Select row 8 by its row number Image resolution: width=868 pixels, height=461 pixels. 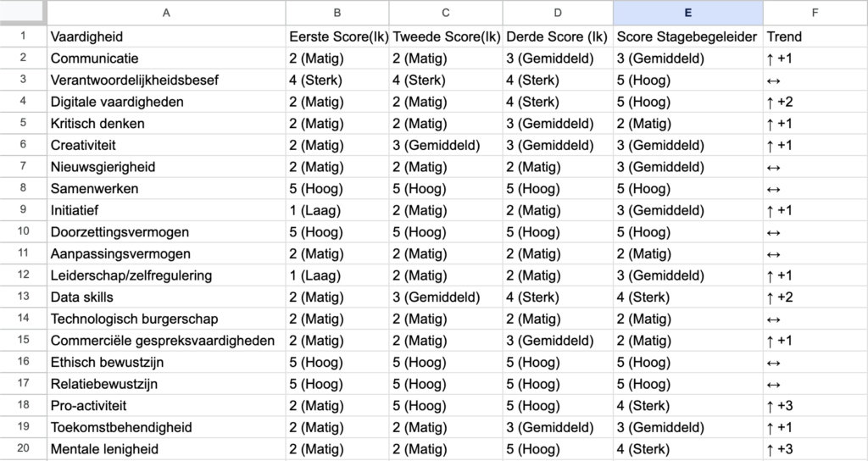[23, 188]
